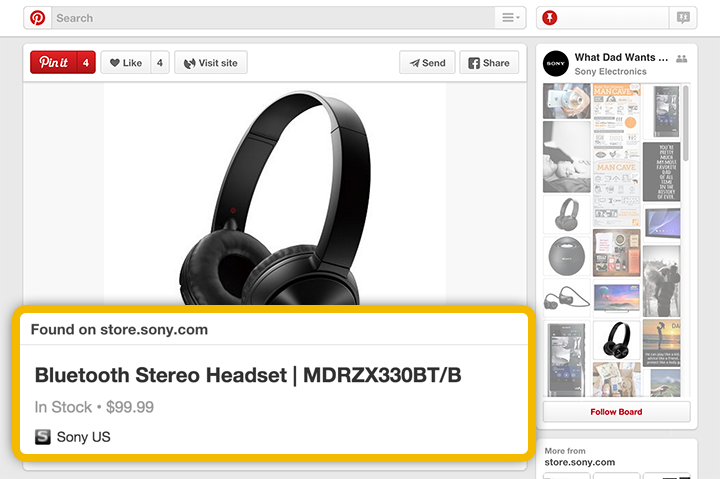Open Sony Electronics profile link
The height and width of the screenshot is (479, 720).
[611, 72]
